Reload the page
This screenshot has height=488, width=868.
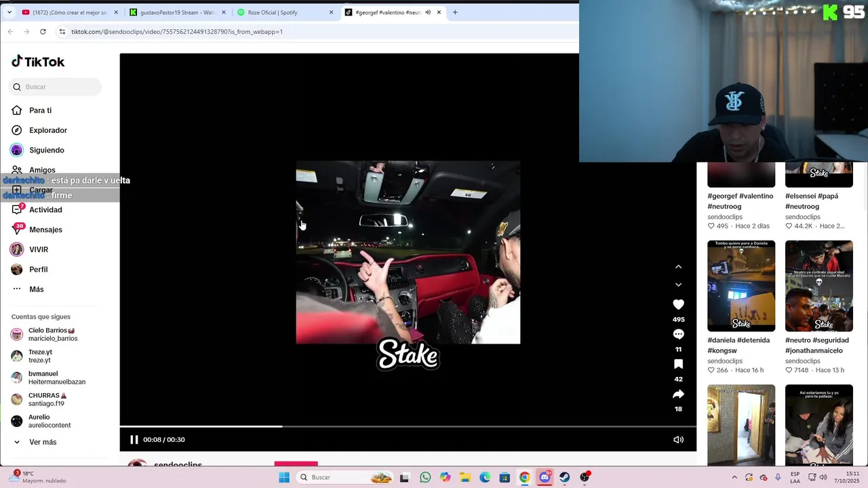tap(43, 32)
